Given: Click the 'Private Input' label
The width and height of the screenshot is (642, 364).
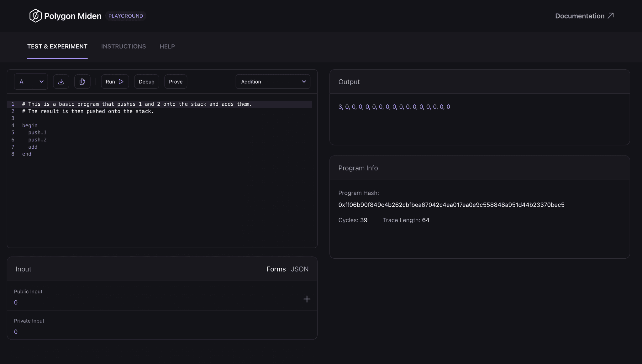Looking at the screenshot, I should [x=29, y=321].
